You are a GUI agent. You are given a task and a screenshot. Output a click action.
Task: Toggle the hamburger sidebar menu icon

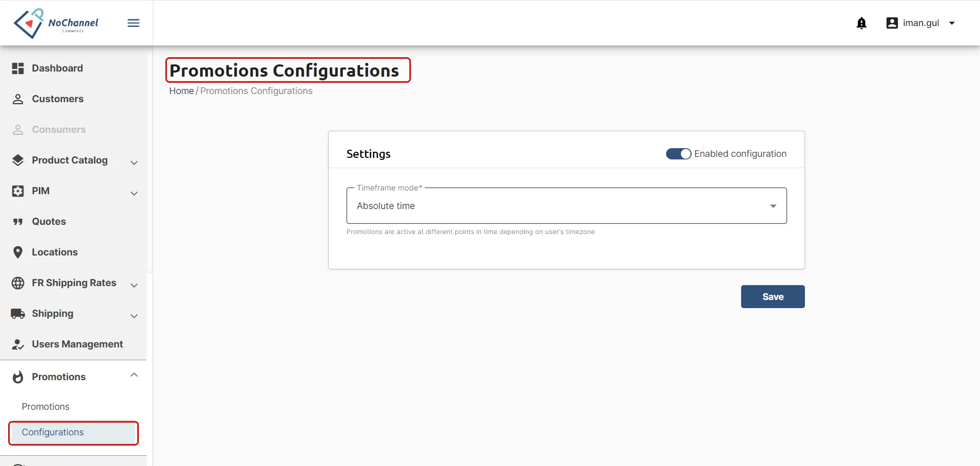[x=133, y=23]
